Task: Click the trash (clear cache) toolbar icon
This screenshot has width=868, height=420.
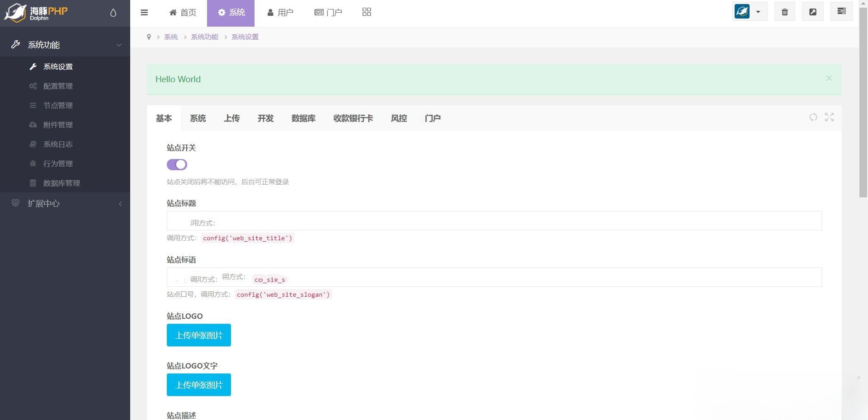Action: [784, 11]
